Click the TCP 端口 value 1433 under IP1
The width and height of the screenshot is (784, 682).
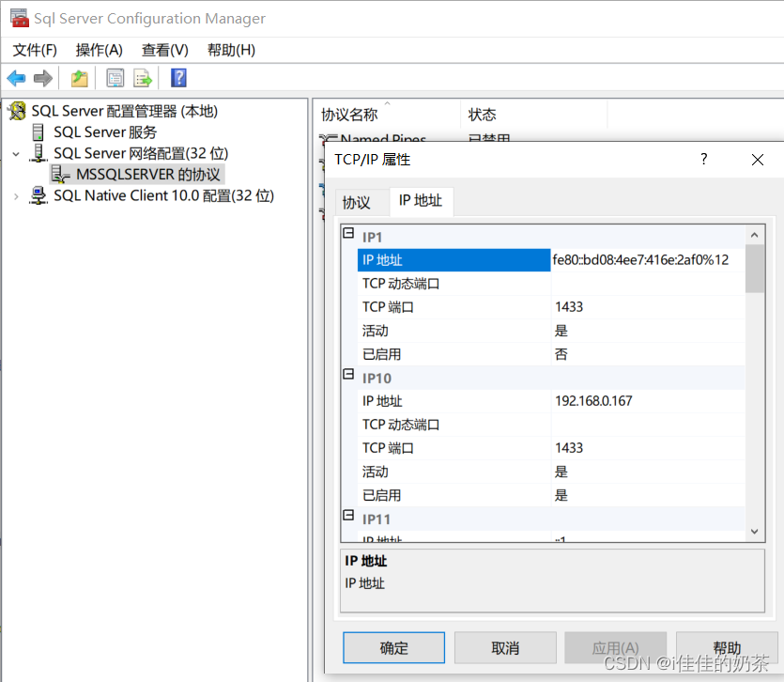pos(569,307)
